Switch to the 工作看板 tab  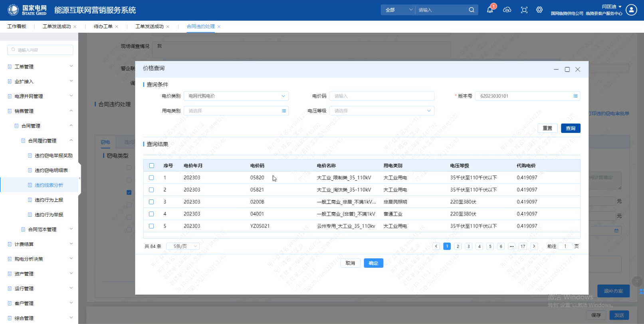(x=17, y=26)
